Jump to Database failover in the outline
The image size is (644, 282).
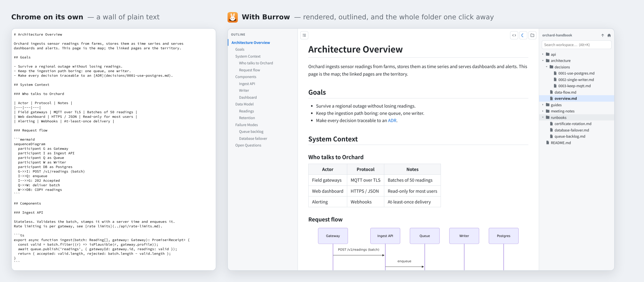(253, 139)
